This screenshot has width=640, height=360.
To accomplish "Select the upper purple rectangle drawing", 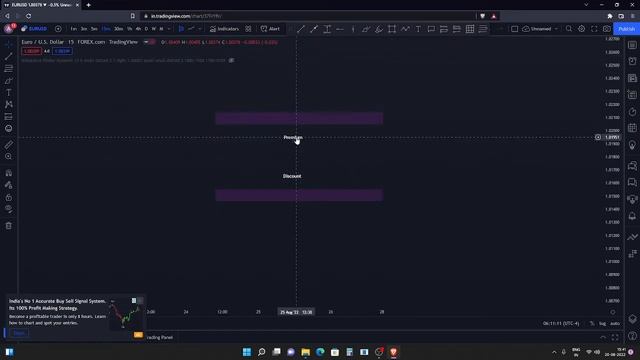I will coord(299,118).
